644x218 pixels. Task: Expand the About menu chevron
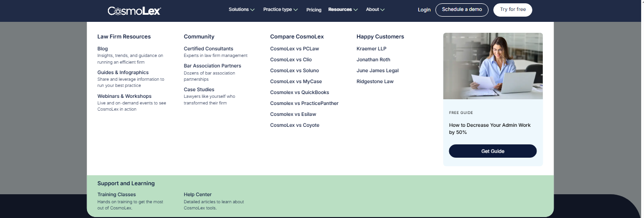coord(383,9)
